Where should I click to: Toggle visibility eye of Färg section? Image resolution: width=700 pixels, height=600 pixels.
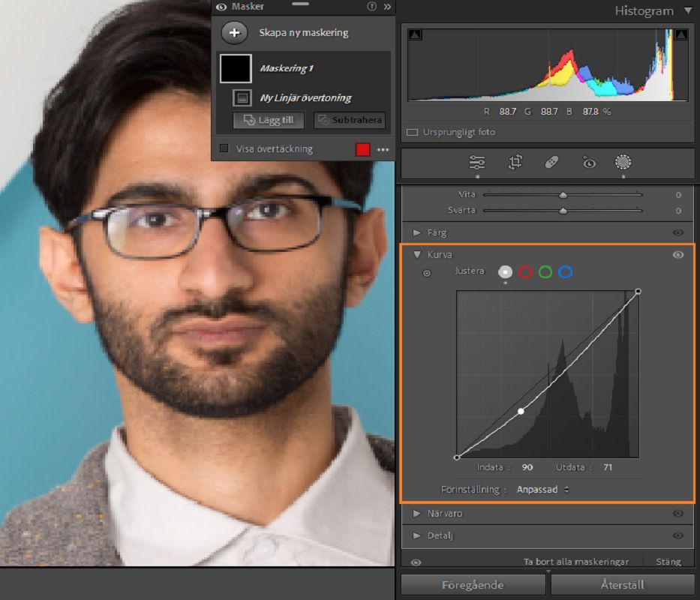678,232
